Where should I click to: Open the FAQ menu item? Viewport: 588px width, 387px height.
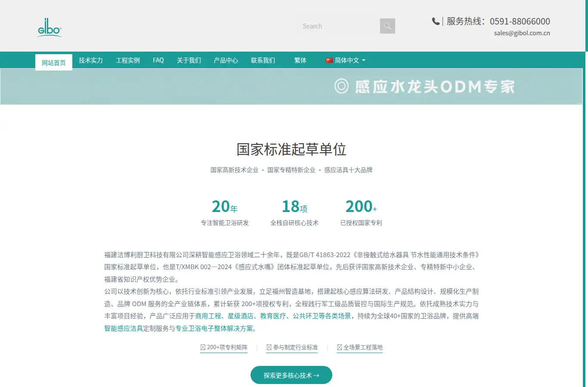(158, 60)
